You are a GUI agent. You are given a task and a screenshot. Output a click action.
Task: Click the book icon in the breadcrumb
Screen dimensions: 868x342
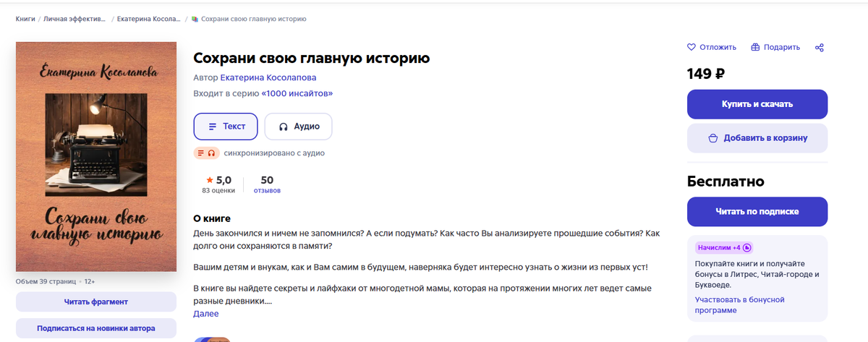(x=195, y=19)
